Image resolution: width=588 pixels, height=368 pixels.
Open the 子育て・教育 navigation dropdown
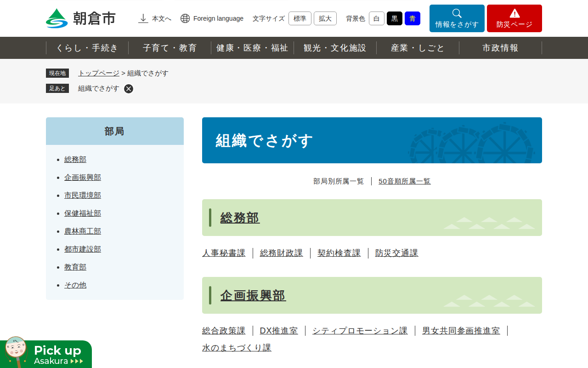[169, 47]
